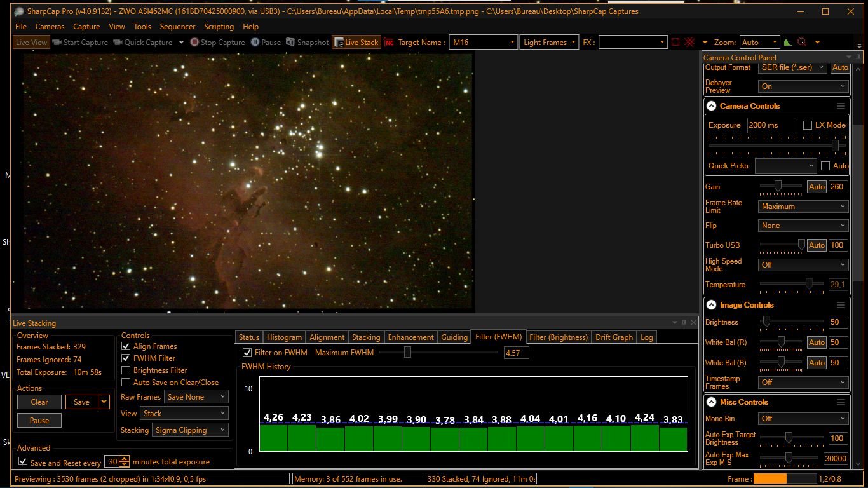The height and width of the screenshot is (488, 868).
Task: Open the Drift Graph tab
Action: pyautogui.click(x=614, y=337)
